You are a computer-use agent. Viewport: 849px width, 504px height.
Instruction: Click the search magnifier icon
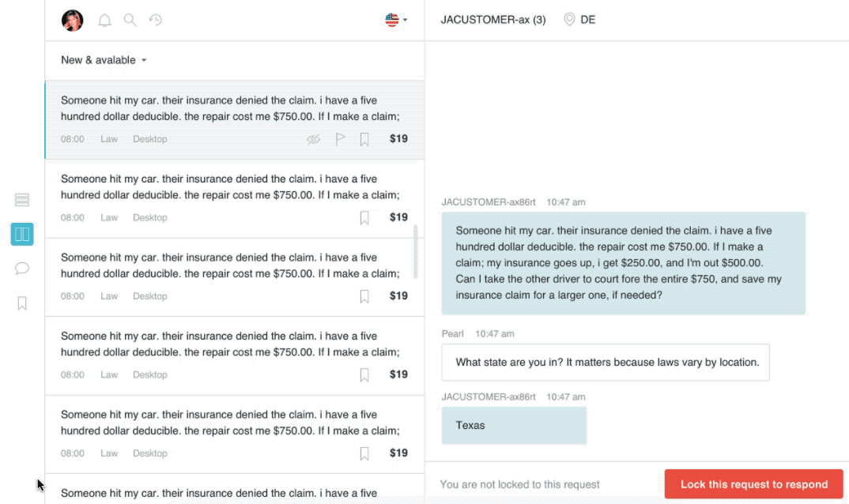(x=130, y=21)
